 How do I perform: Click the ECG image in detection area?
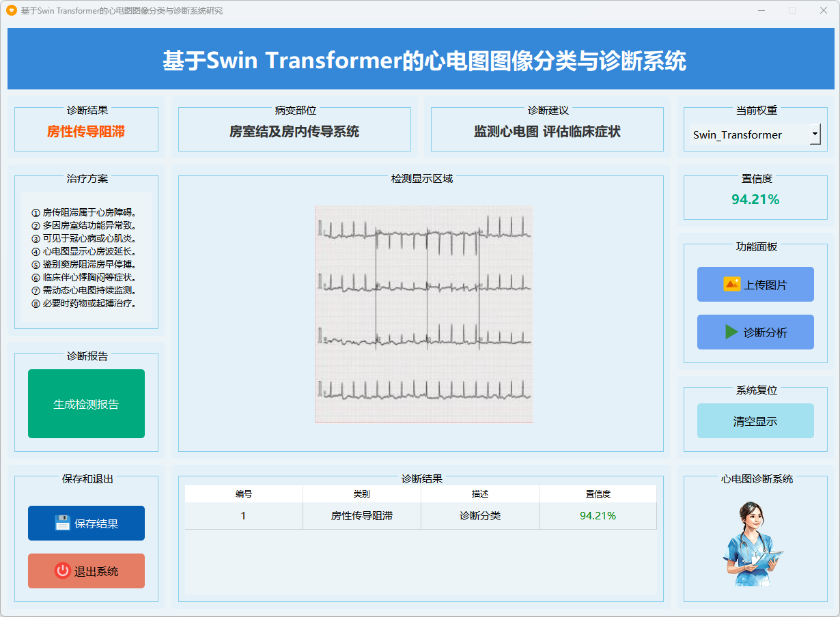pos(423,314)
